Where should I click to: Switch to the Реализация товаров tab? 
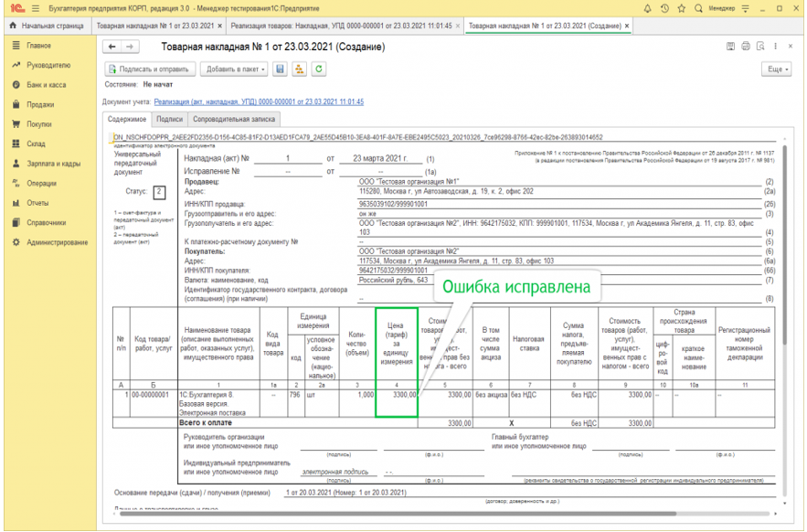click(342, 26)
